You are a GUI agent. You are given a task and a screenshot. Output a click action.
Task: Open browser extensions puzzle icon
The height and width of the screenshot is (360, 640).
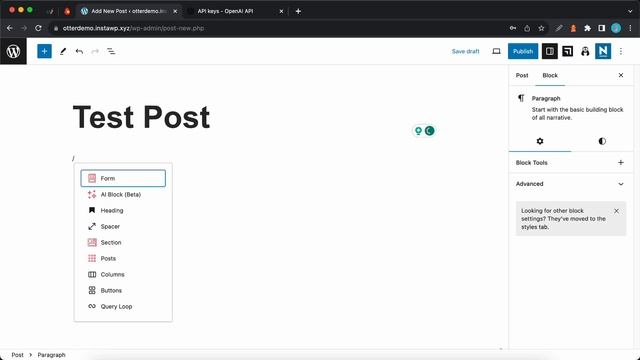tap(587, 28)
